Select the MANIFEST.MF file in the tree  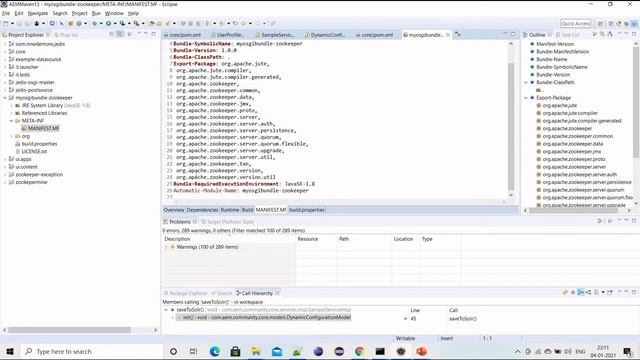pos(40,129)
